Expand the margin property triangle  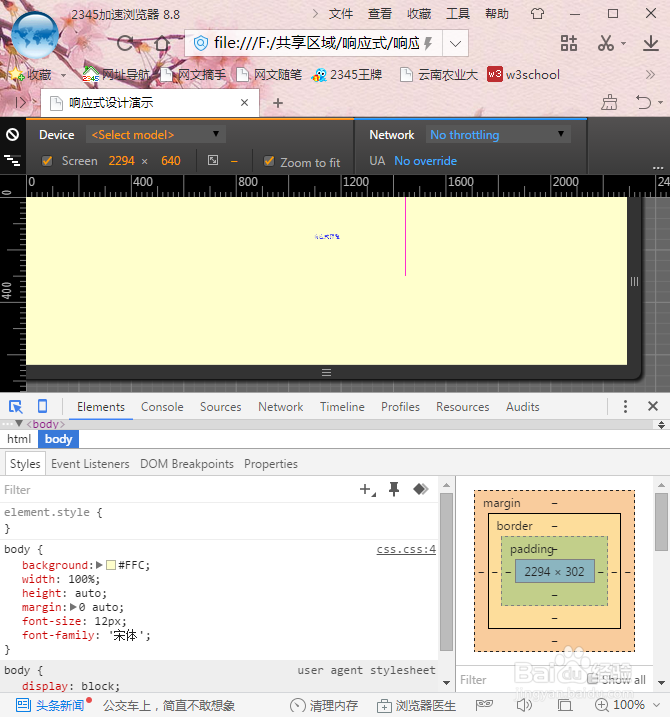click(x=73, y=607)
